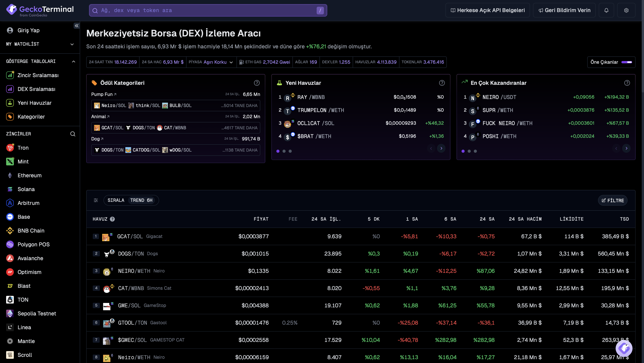Collapse the sidebar with double-chevron icon
Screen dimensions: 644x363
76,26
